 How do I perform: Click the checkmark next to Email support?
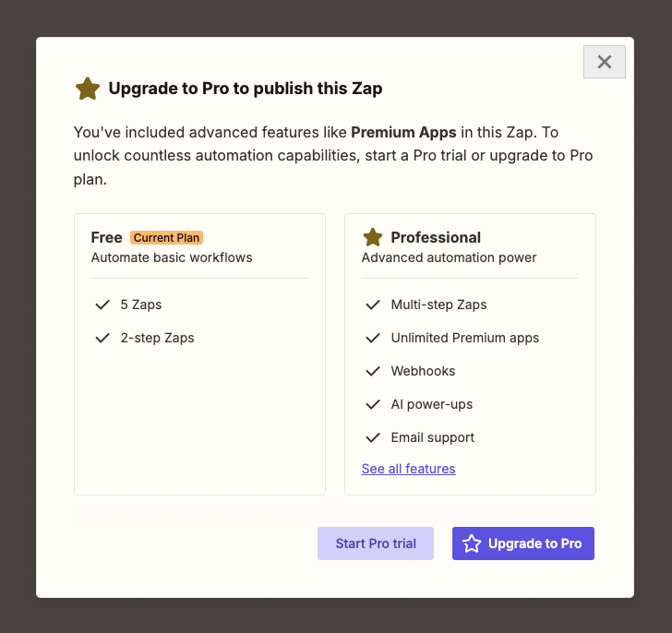click(x=373, y=437)
